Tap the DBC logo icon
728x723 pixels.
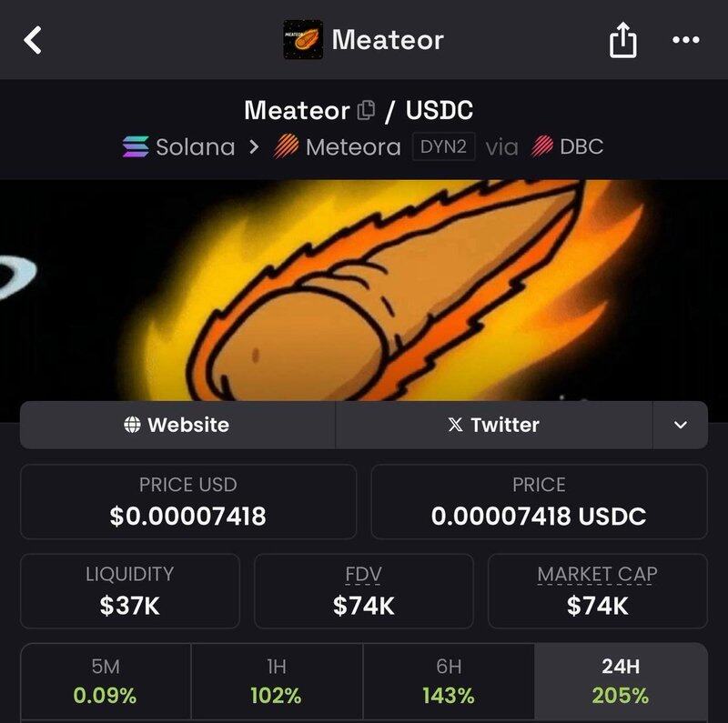pyautogui.click(x=542, y=146)
